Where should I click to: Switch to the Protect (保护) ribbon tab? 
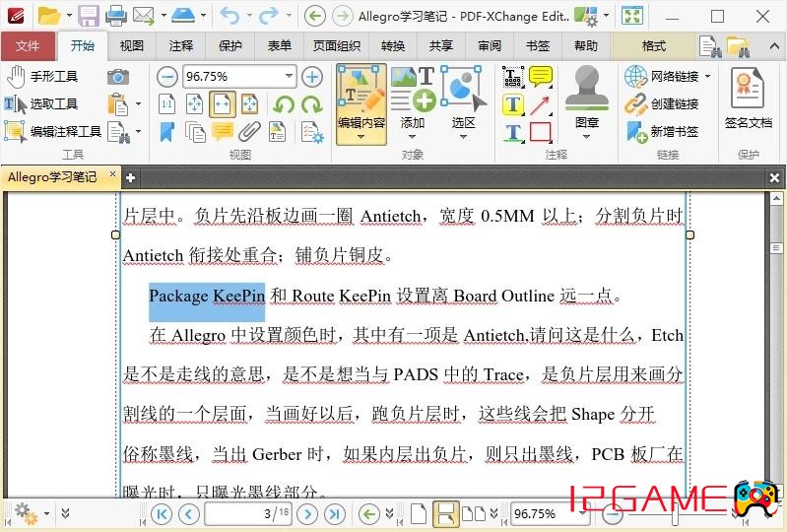(230, 46)
